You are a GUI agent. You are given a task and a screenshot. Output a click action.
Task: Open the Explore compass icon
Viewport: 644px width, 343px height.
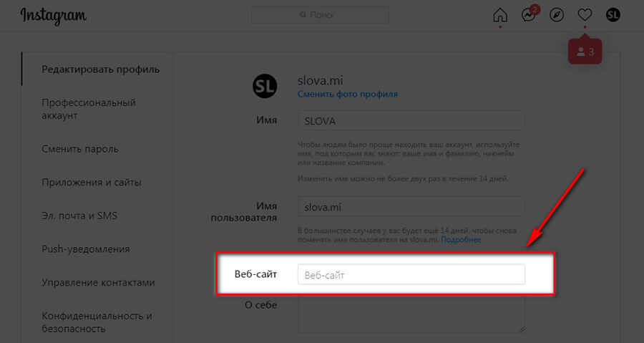[557, 15]
